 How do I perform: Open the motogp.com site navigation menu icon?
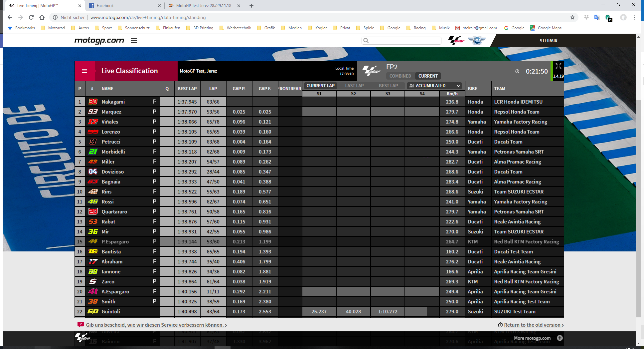tap(134, 41)
